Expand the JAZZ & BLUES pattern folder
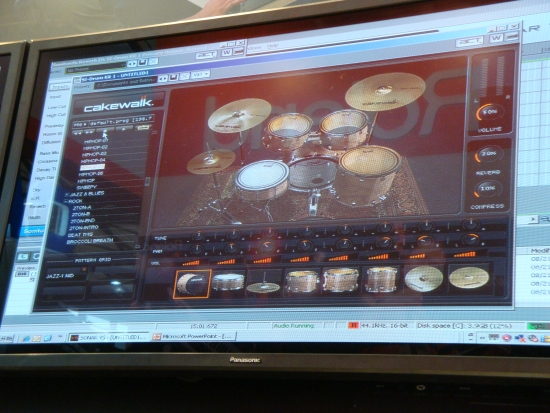 [x=67, y=194]
